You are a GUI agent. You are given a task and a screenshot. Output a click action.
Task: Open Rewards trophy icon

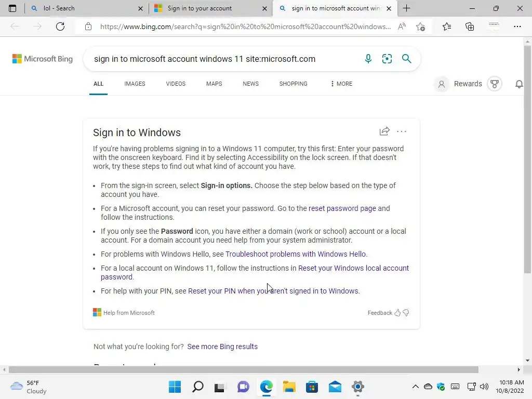tap(495, 84)
